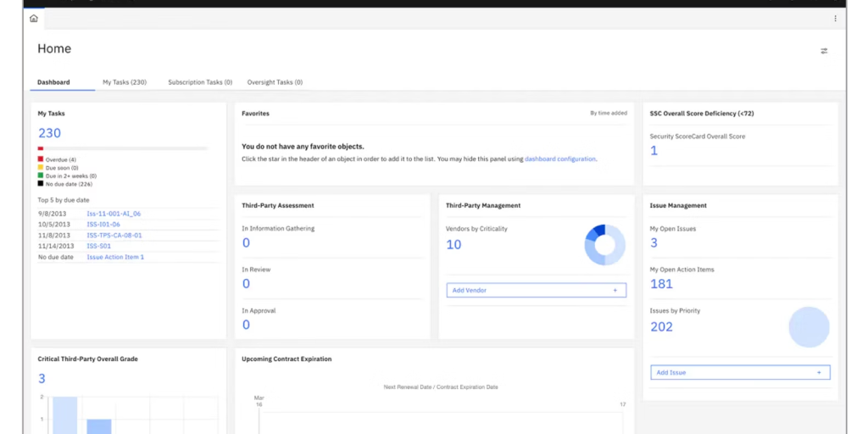Open the ISS-TPS-CA-08-01 task link
The image size is (868, 434).
pos(114,235)
